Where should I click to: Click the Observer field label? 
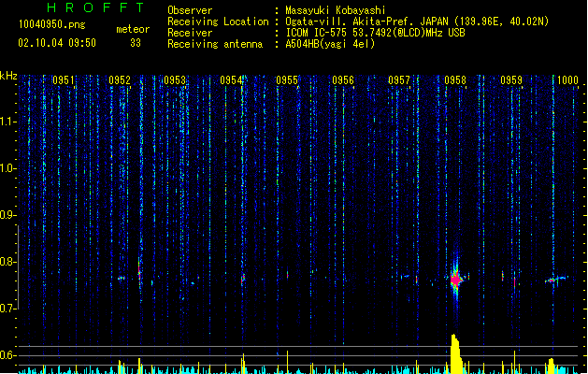point(190,10)
